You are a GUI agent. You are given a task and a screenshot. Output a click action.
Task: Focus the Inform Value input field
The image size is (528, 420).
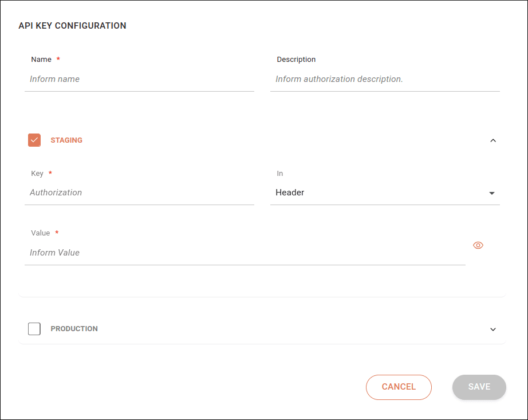coord(245,253)
